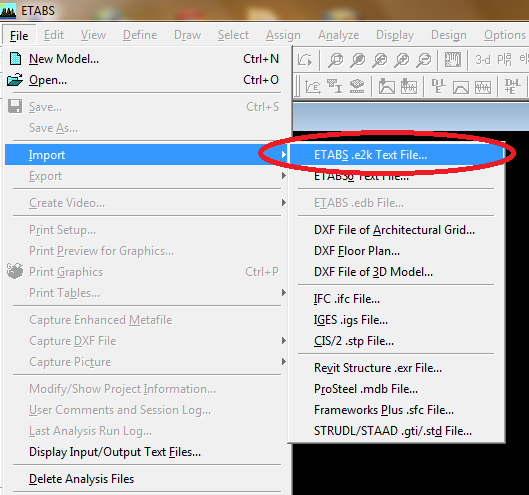Expand the Export submenu arrow
This screenshot has height=495, width=529.
click(284, 176)
